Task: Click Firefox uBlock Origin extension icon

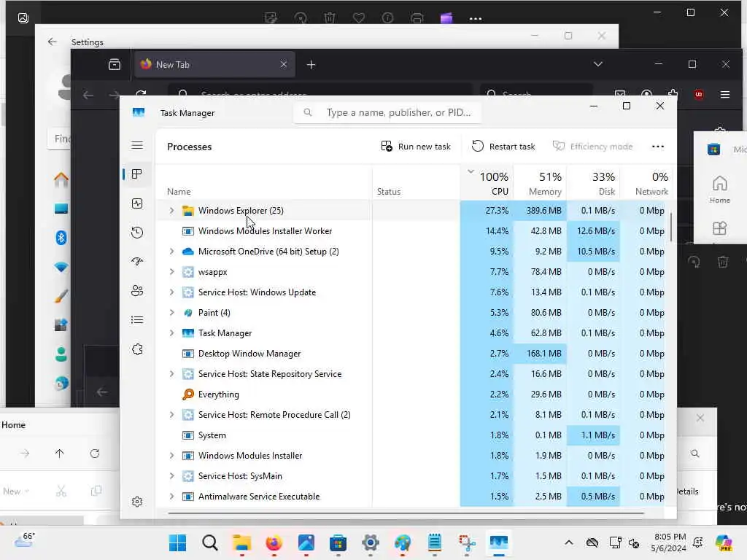Action: (699, 95)
